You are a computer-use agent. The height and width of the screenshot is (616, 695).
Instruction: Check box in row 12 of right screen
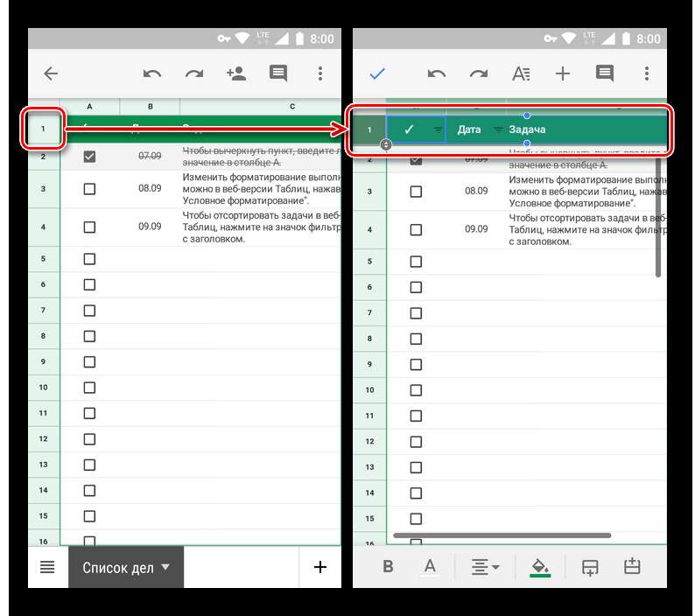[416, 442]
